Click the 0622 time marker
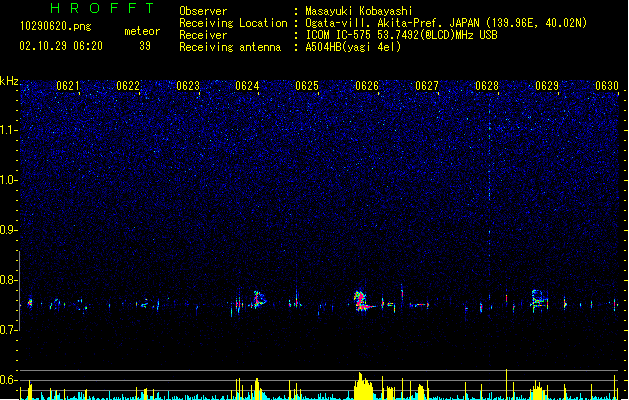The image size is (629, 400). [x=128, y=86]
